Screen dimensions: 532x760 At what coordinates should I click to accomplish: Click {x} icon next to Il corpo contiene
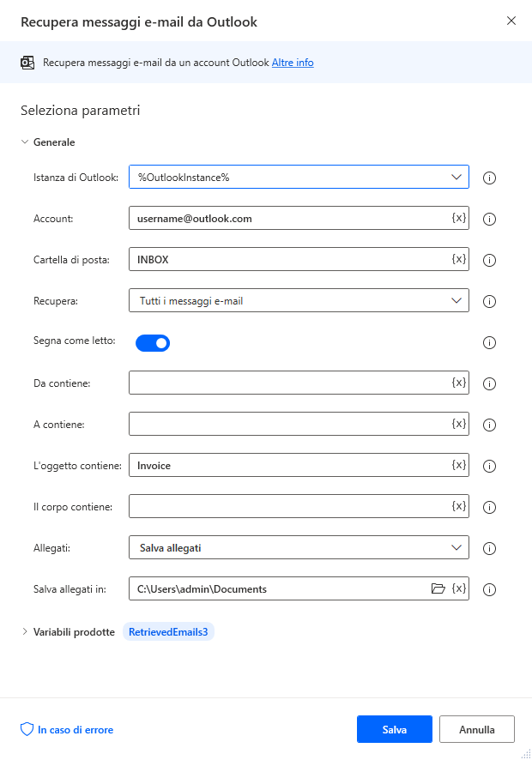[x=457, y=506]
